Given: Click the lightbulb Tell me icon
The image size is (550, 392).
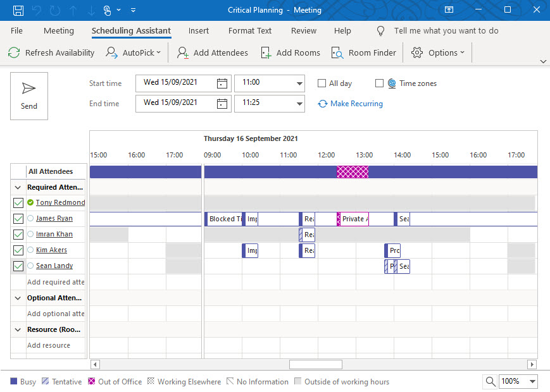Looking at the screenshot, I should [380, 31].
